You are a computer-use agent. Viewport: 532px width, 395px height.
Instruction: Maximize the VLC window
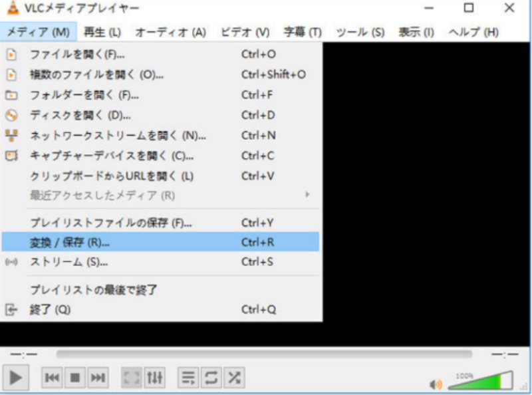469,7
